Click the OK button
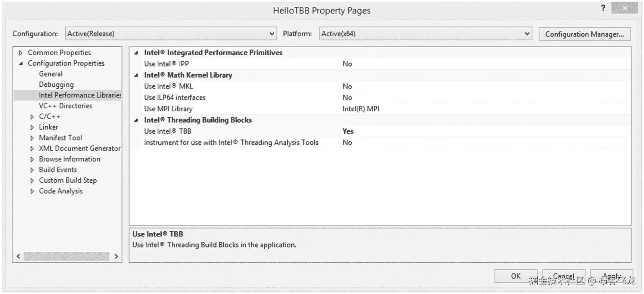 pyautogui.click(x=516, y=276)
